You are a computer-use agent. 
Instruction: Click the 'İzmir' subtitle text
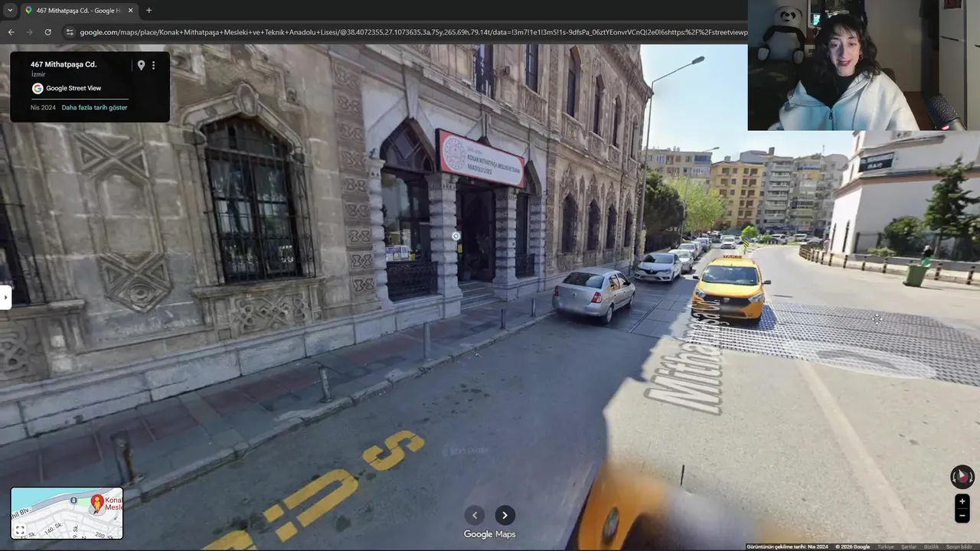point(38,74)
